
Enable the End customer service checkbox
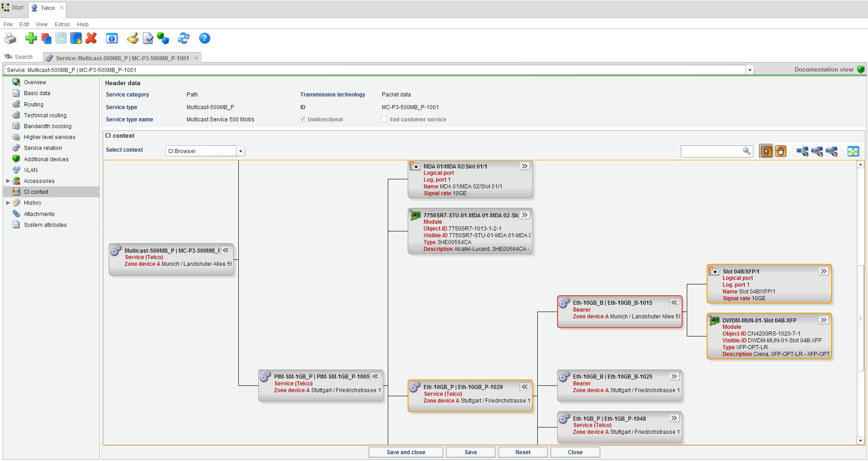pos(384,120)
